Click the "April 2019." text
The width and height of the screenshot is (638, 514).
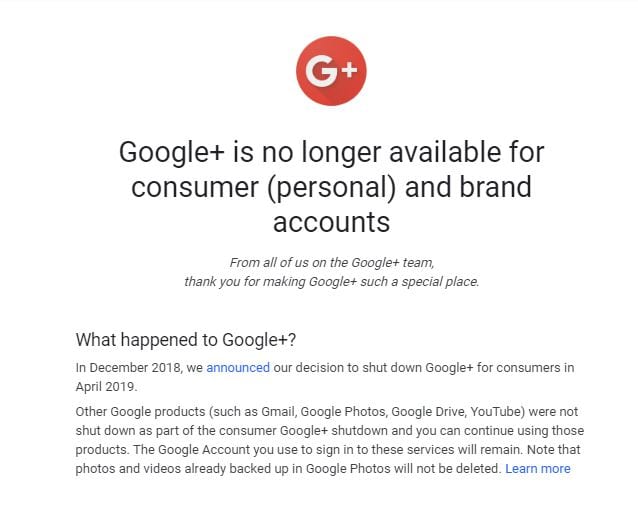pos(106,387)
